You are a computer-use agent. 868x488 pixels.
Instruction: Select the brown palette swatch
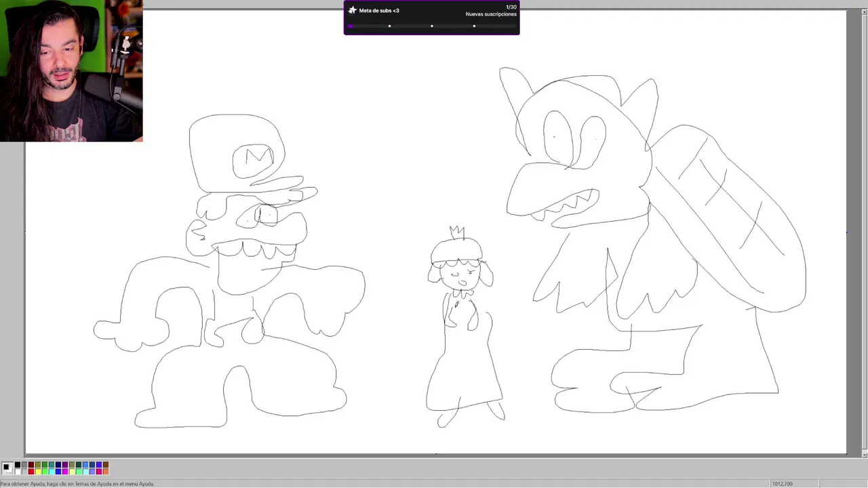106,465
